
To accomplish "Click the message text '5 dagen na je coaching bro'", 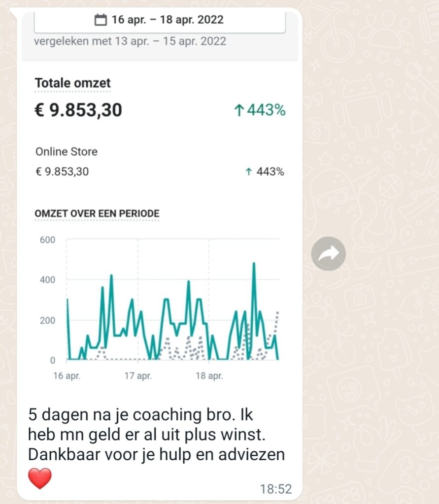I will 130,415.
